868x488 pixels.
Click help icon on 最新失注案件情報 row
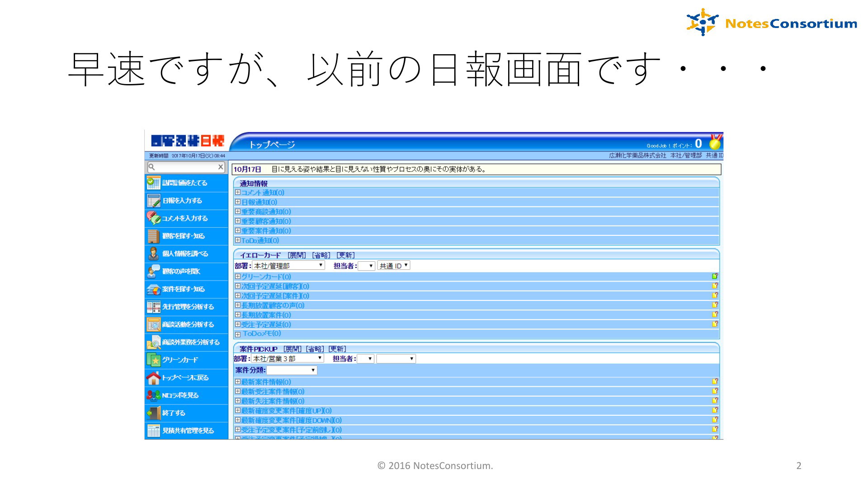[715, 400]
